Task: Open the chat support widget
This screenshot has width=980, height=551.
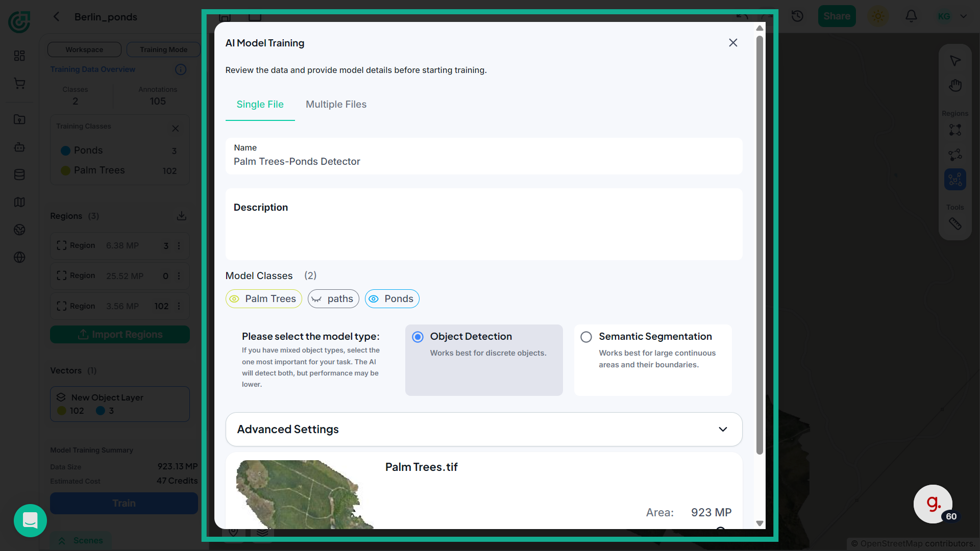Action: [30, 520]
